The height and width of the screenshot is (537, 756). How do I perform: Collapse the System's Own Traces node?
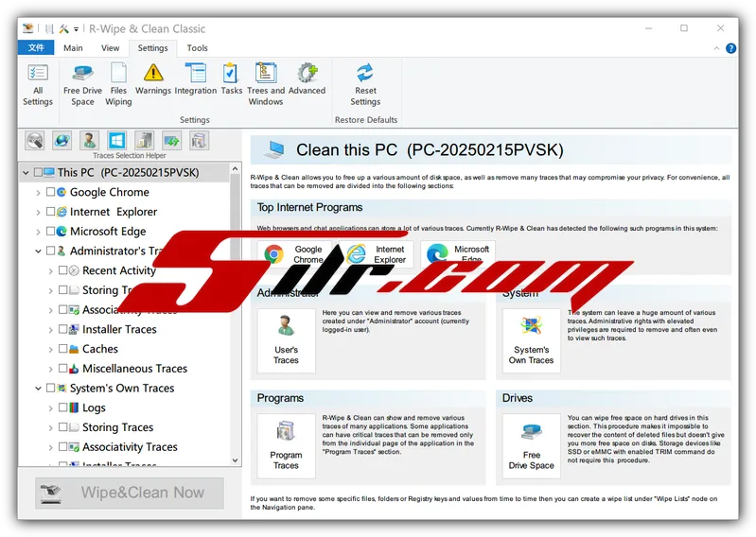(x=38, y=389)
